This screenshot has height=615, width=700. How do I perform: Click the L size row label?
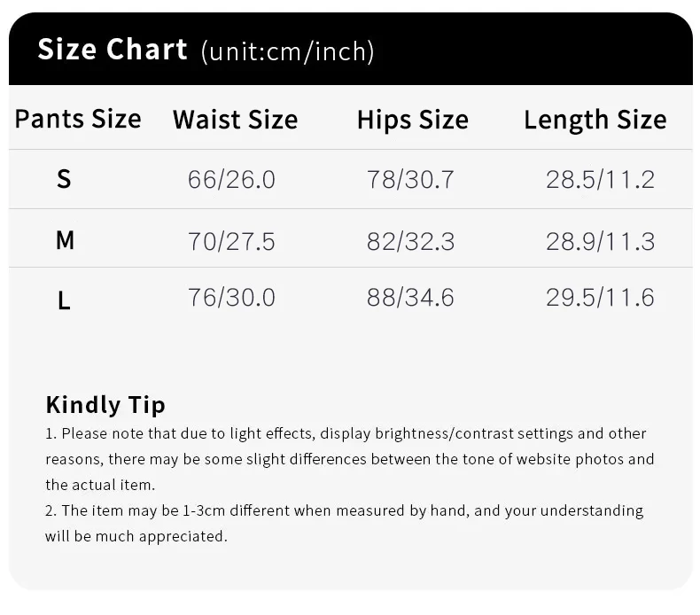pos(64,300)
